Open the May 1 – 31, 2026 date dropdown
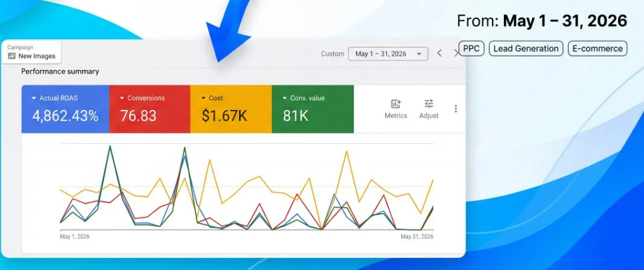 (388, 54)
